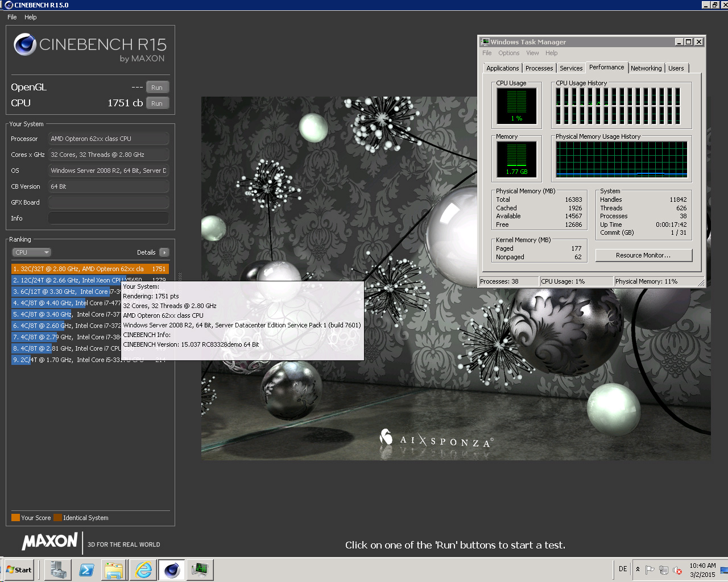Switch to Users tab in Task Manager

tap(676, 68)
